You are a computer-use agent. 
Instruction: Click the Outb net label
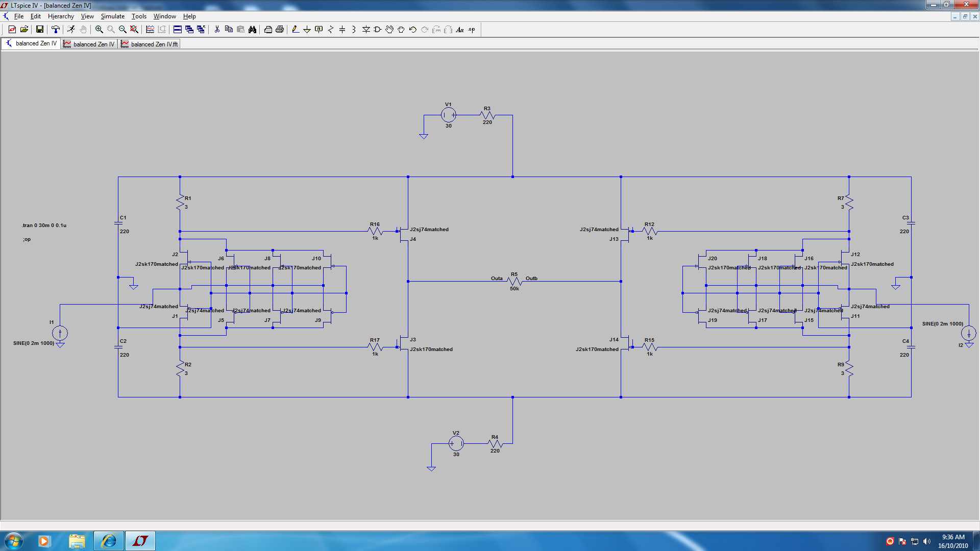click(531, 278)
